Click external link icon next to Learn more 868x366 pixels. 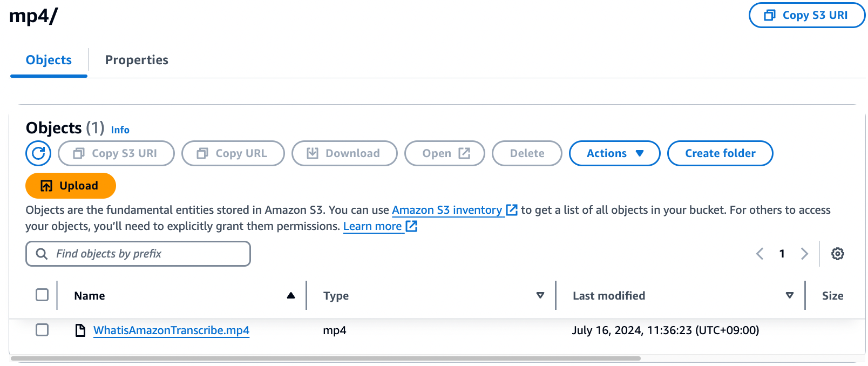coord(411,226)
